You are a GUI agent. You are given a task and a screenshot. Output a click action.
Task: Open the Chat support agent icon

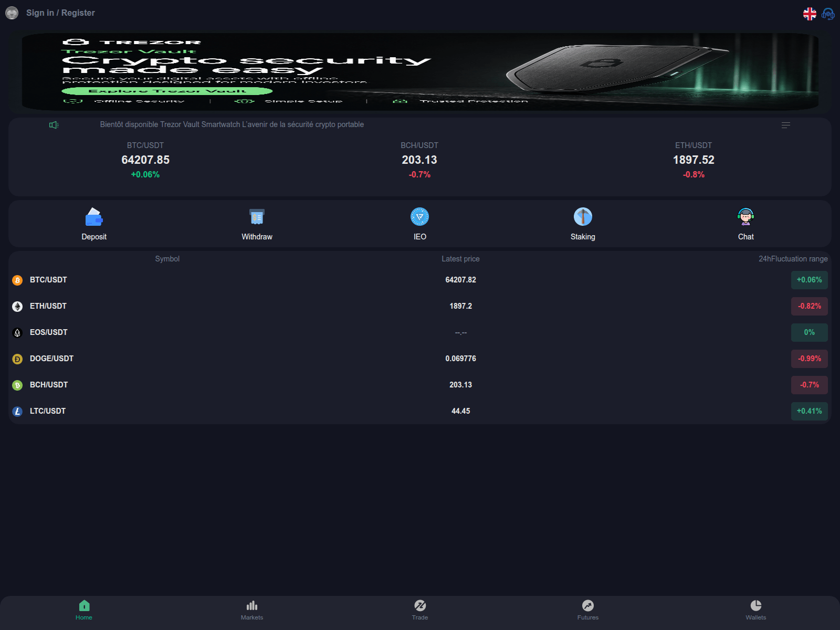745,217
